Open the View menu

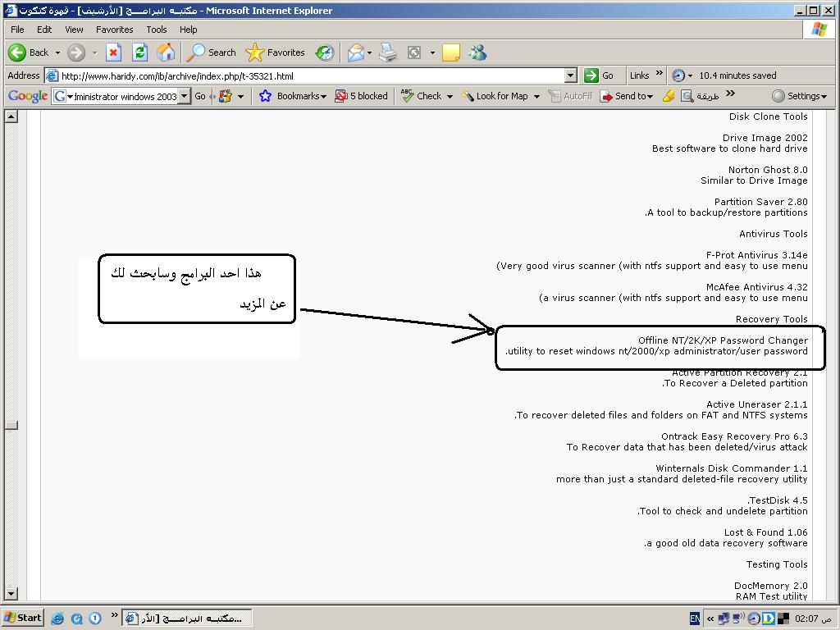click(x=74, y=30)
